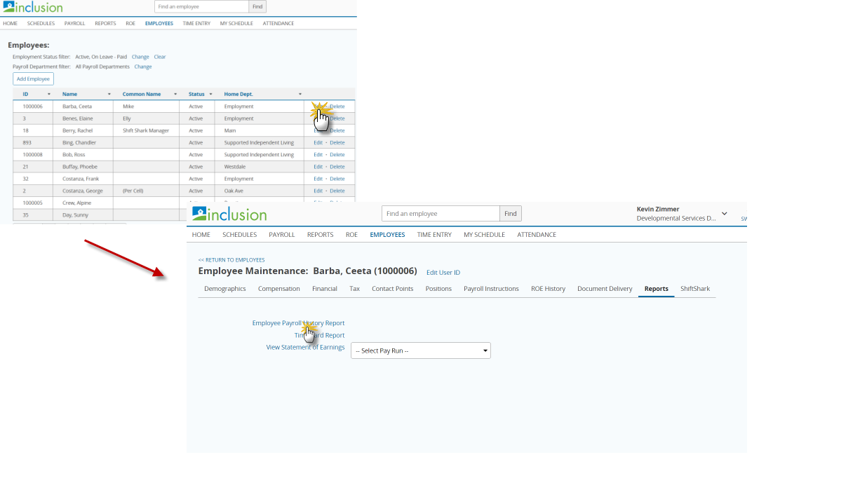This screenshot has width=860, height=504.
Task: Focus the lower Find an employee search field
Action: point(441,214)
